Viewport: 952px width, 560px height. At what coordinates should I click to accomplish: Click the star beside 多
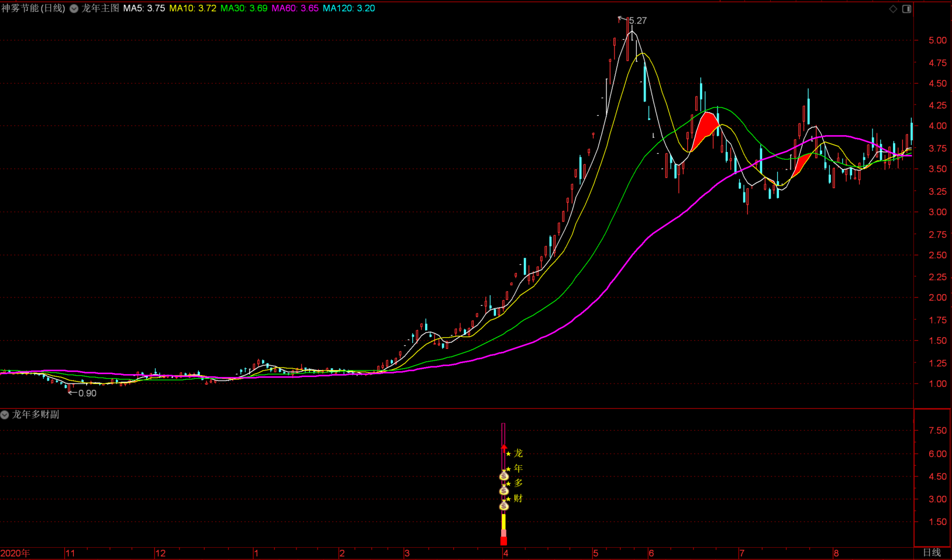(x=509, y=484)
